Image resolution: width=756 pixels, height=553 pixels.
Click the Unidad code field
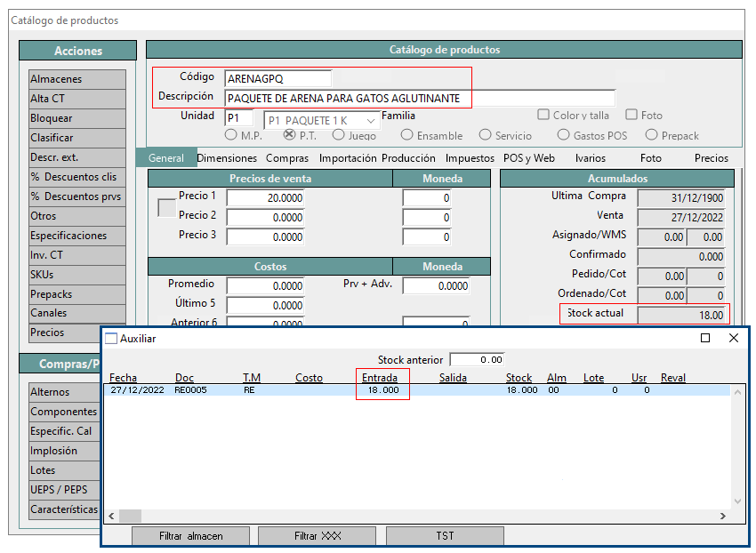click(x=239, y=118)
